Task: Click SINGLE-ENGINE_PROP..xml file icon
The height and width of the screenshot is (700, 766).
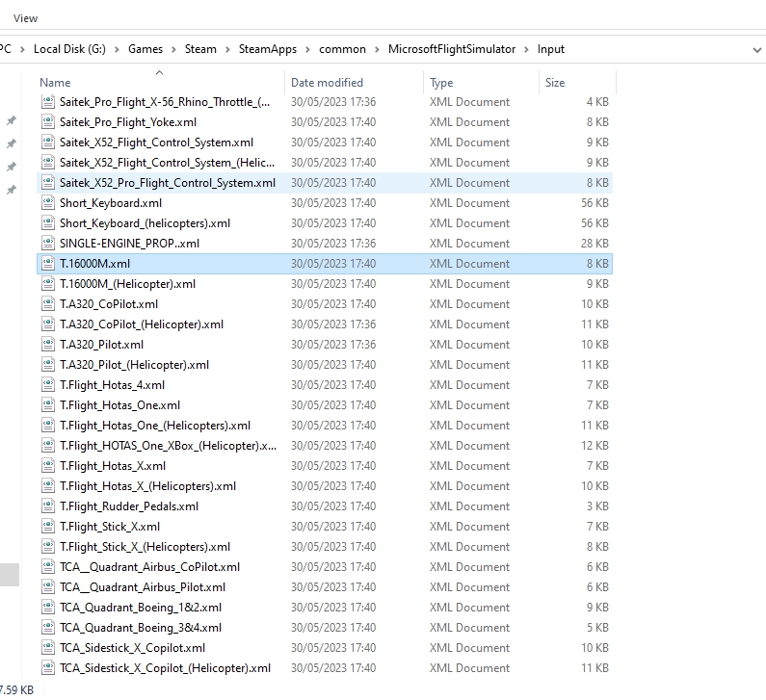Action: (48, 243)
